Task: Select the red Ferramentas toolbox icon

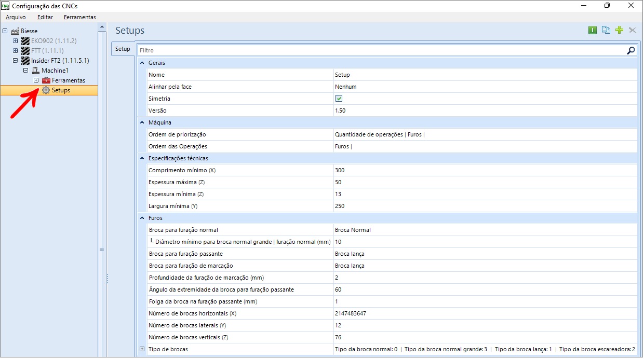Action: click(x=46, y=80)
